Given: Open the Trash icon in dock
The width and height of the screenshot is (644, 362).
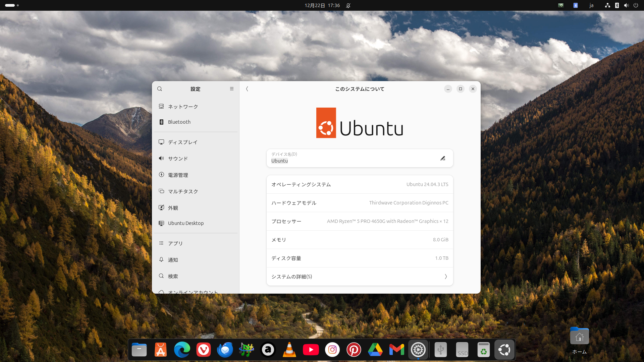Looking at the screenshot, I should (x=483, y=350).
